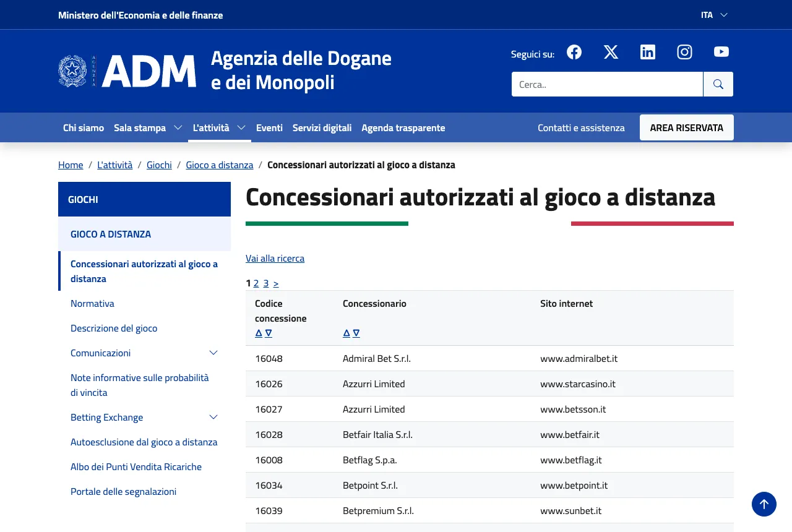Open the Servizi digitali menu item
The height and width of the screenshot is (532, 792).
tap(322, 127)
